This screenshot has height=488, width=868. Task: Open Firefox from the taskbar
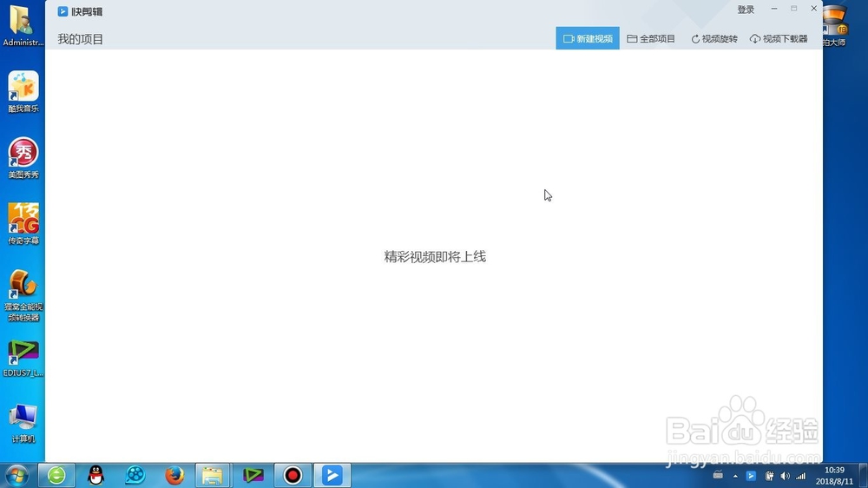(174, 475)
